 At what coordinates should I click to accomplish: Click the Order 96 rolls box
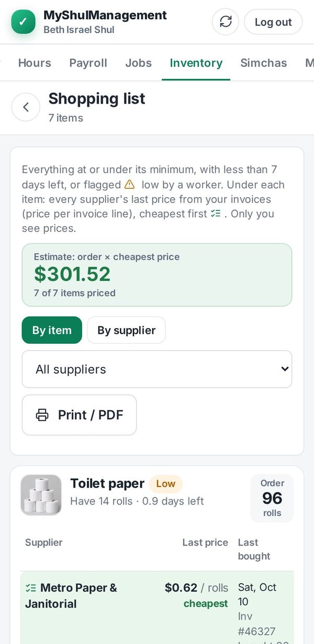pyautogui.click(x=272, y=498)
